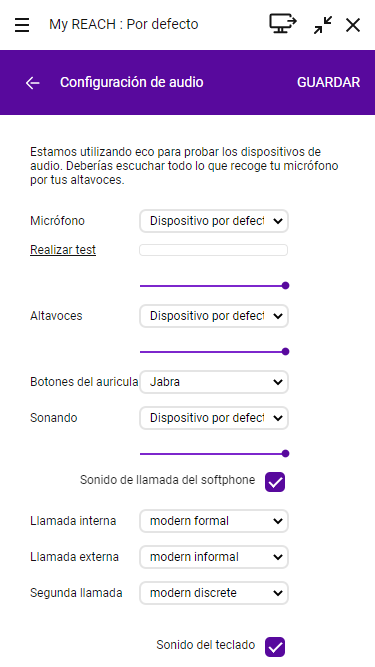Screen dimensions: 375x667
Task: Go back using the left arrow
Action: [x=33, y=83]
